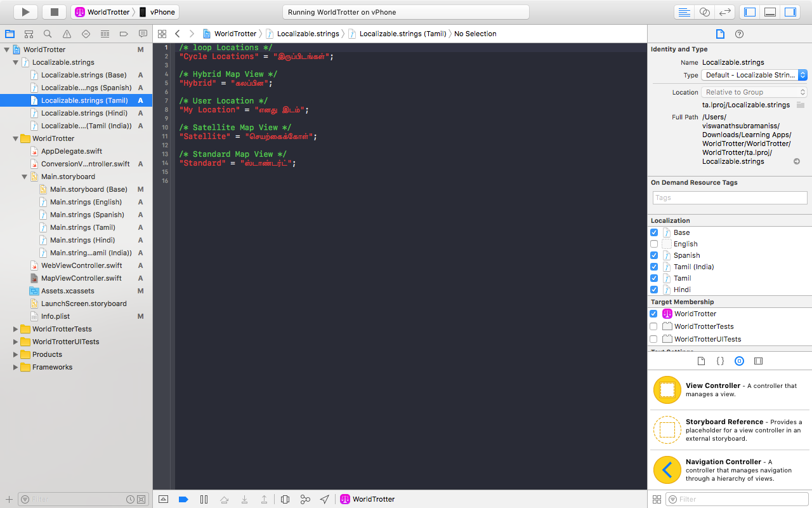This screenshot has height=508, width=812.
Task: Show the Quick Help inspector
Action: coord(739,34)
